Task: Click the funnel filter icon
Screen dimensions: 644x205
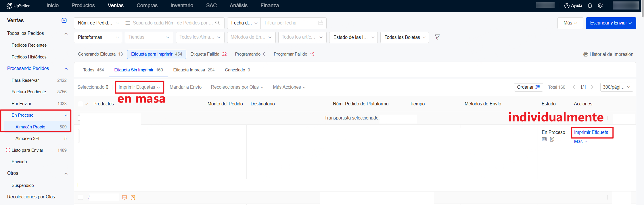Action: 437,37
